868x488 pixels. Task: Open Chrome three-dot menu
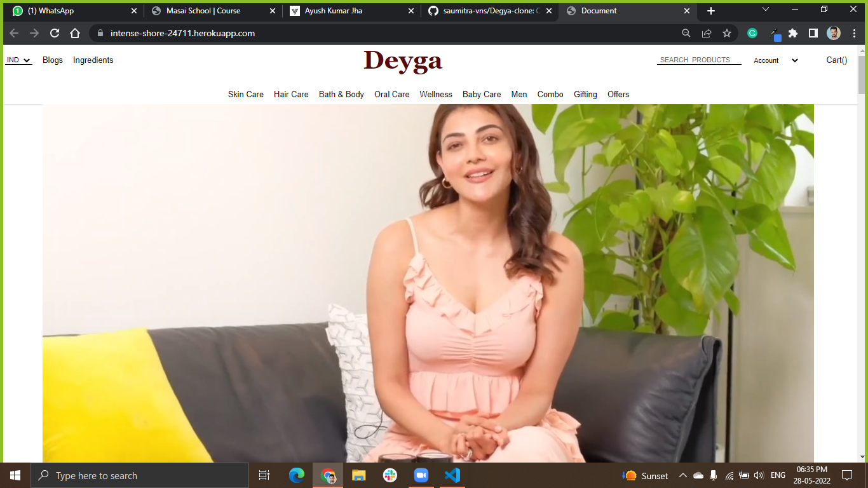click(854, 33)
